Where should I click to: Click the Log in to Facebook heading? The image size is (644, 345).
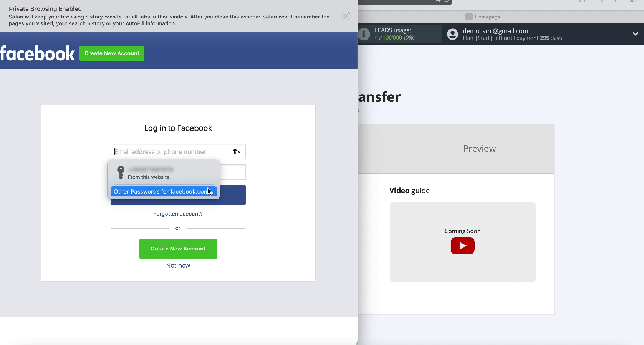click(178, 128)
